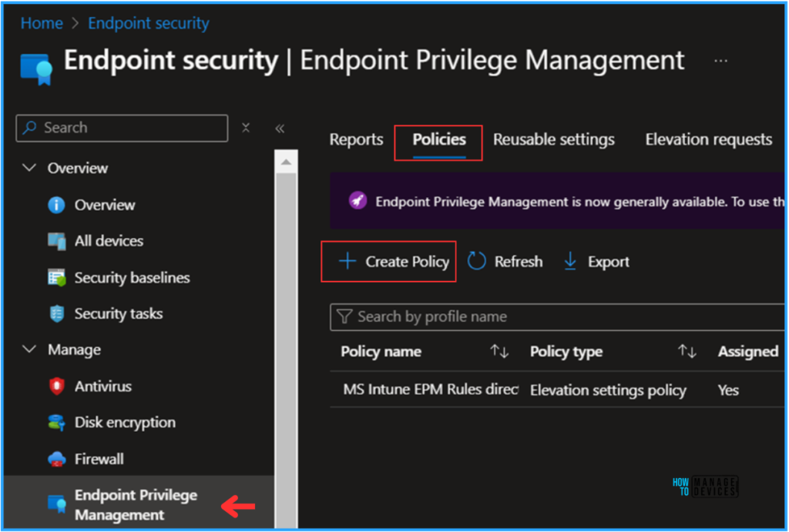Click the Policy type column header
This screenshot has height=532, width=789.
pyautogui.click(x=566, y=352)
